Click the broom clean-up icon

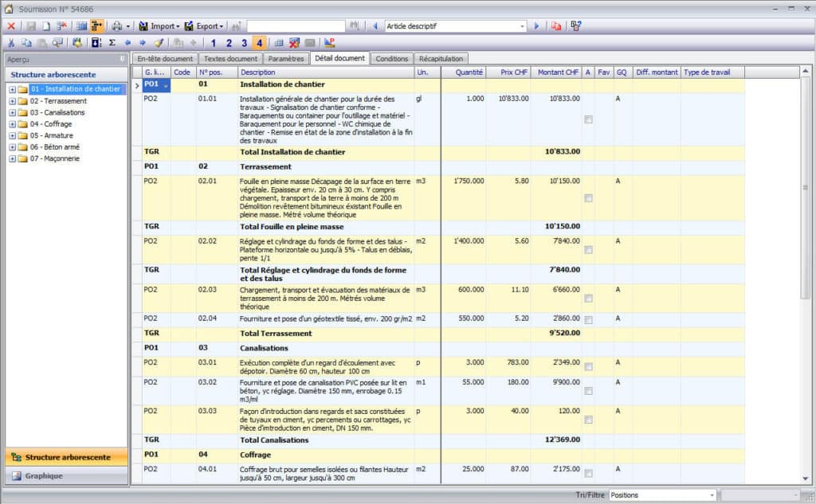[x=159, y=43]
